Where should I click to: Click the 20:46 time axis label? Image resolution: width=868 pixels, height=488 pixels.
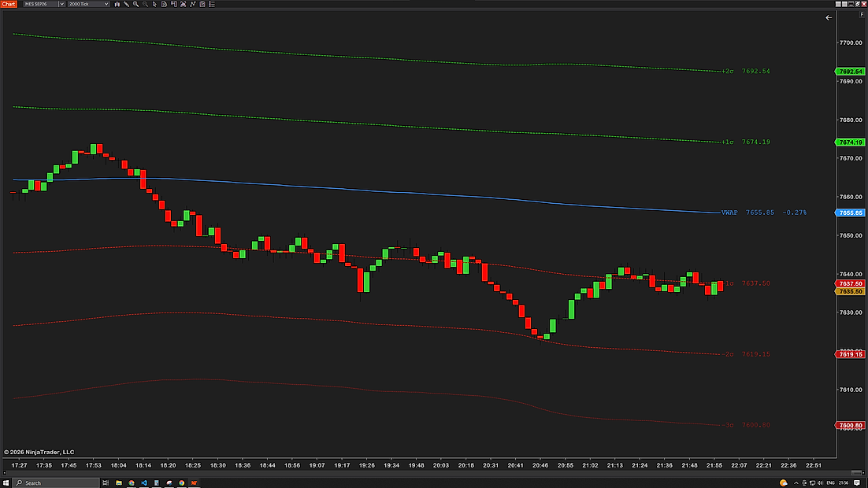coord(540,465)
